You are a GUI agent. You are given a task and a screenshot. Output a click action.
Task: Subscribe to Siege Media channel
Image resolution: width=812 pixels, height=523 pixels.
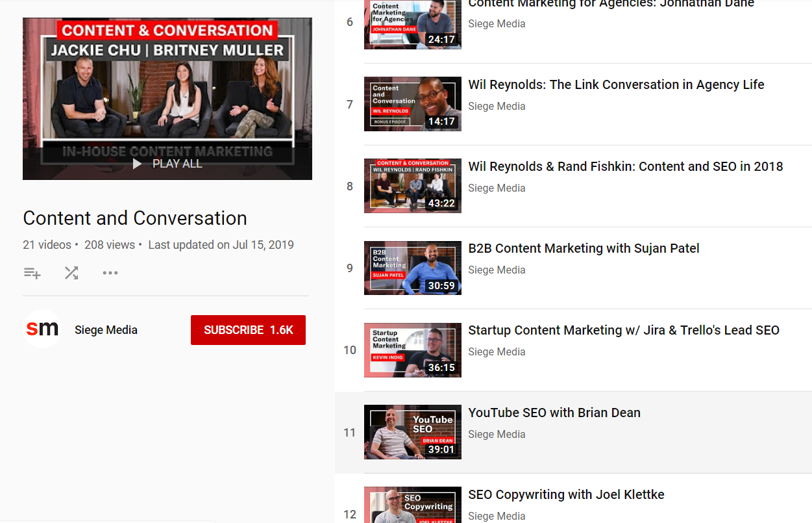click(x=248, y=330)
